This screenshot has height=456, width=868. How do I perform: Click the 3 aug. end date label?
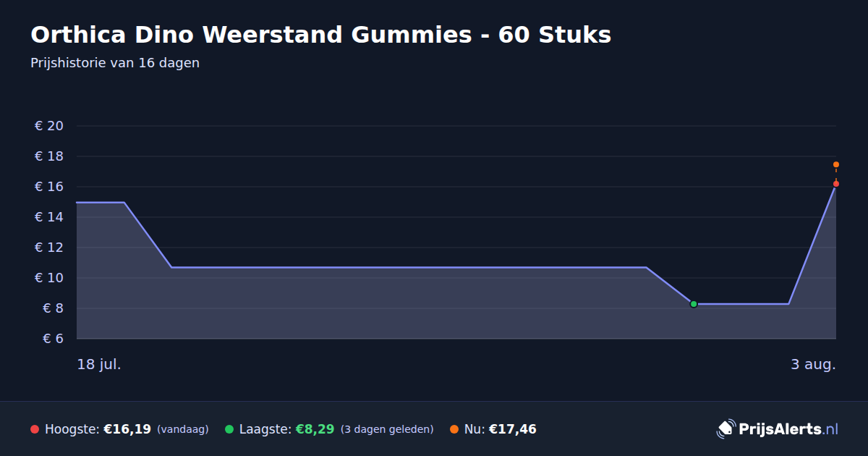pos(813,365)
